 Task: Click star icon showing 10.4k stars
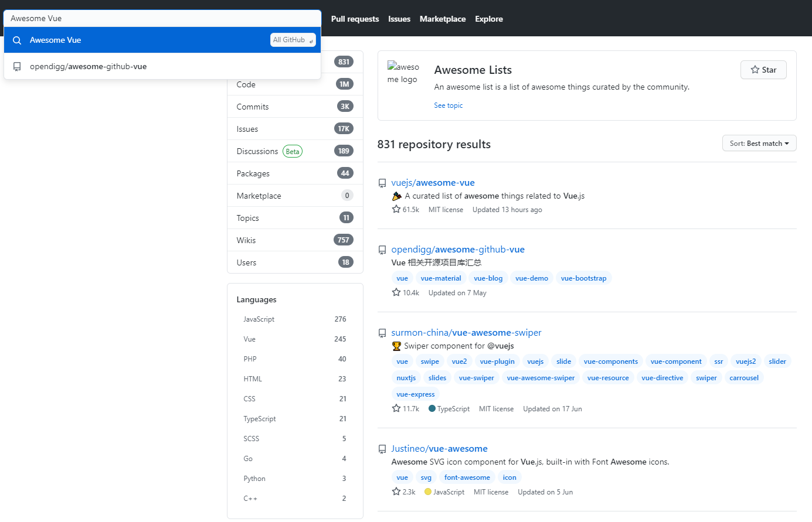tap(396, 292)
